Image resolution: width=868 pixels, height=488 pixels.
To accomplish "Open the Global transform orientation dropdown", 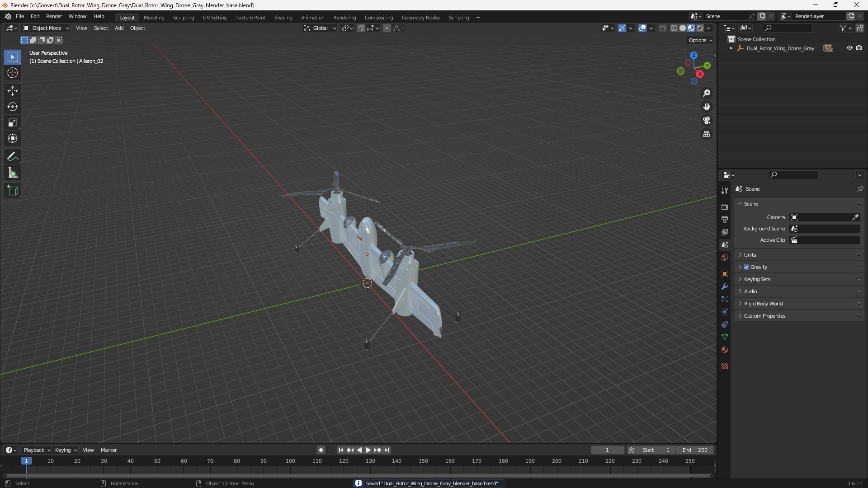I will pyautogui.click(x=320, y=28).
